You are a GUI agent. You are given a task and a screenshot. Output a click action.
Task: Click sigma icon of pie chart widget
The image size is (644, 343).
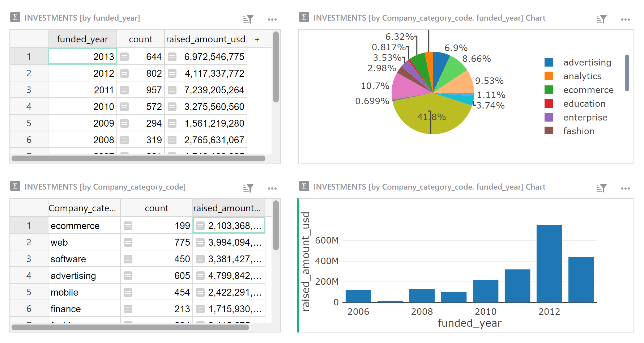click(x=304, y=17)
